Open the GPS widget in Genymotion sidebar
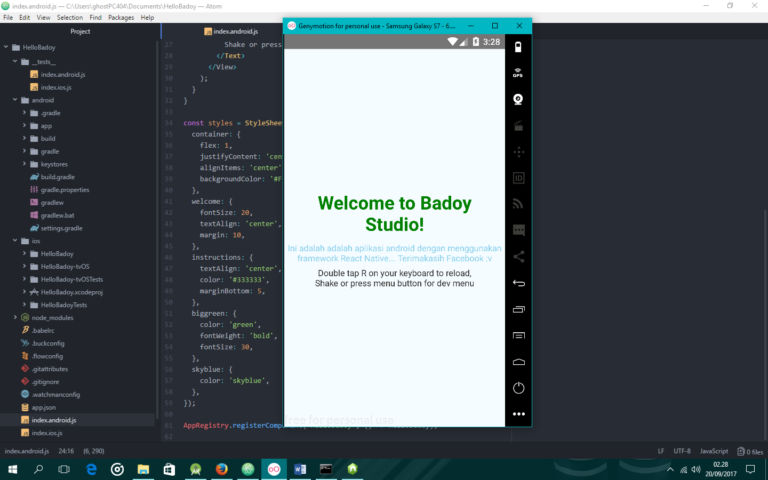This screenshot has width=768, height=480. pyautogui.click(x=518, y=73)
